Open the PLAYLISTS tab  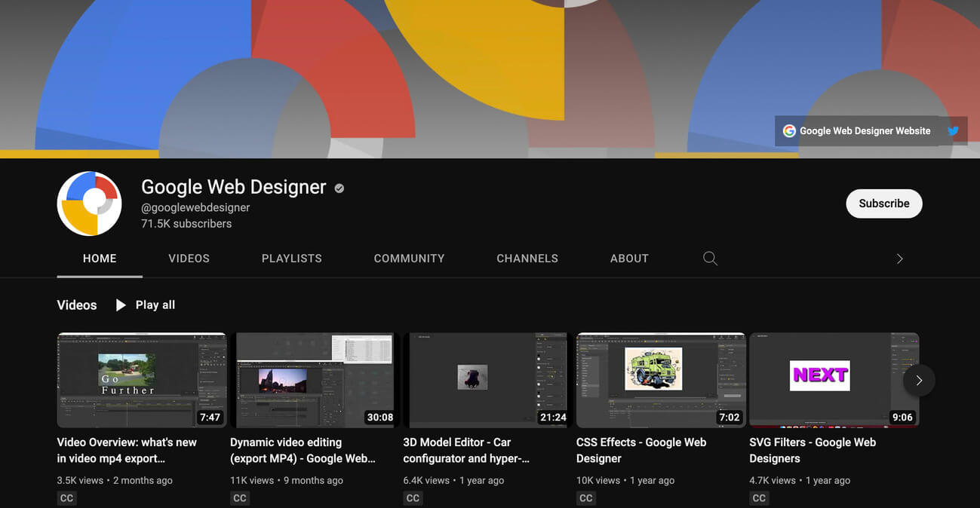click(292, 259)
